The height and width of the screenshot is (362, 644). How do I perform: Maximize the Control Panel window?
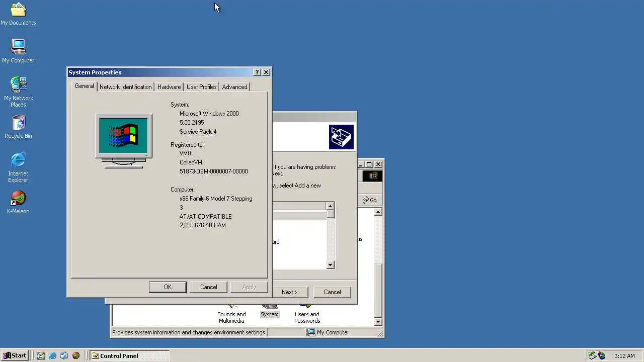coord(369,164)
